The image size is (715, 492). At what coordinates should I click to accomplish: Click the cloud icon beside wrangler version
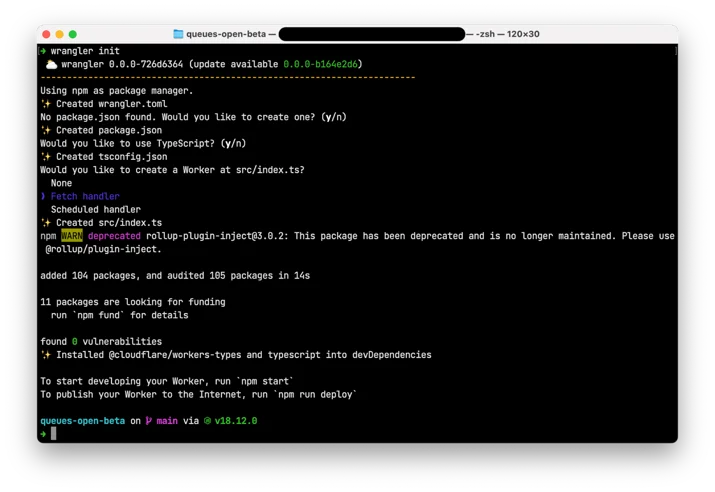tap(52, 64)
